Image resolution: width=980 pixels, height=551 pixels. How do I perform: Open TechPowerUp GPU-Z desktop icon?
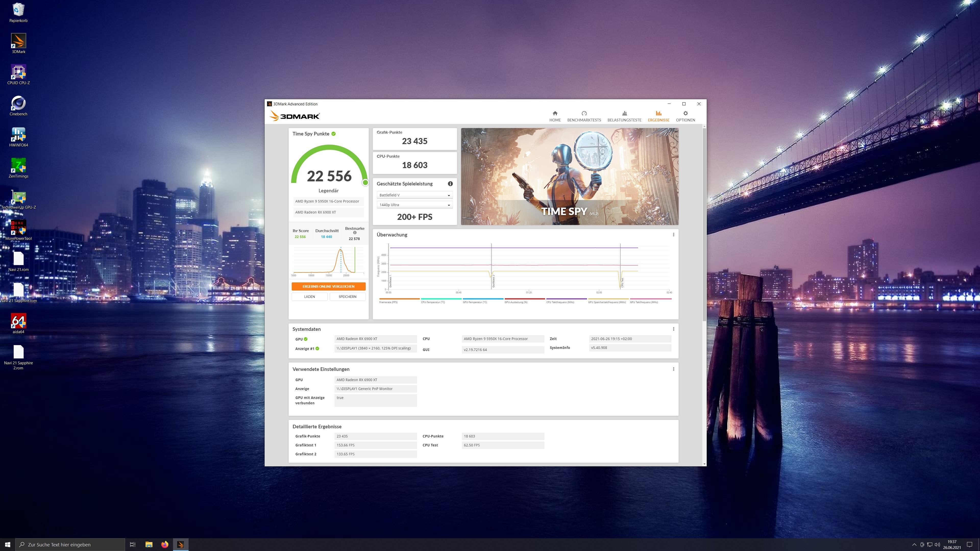coord(18,200)
